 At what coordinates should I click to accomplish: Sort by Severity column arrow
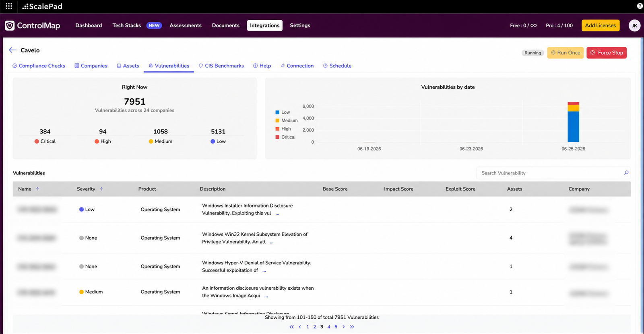coord(101,189)
